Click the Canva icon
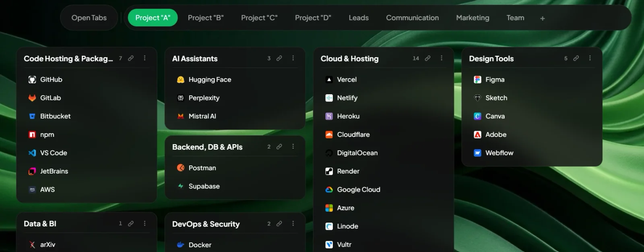 pyautogui.click(x=478, y=116)
